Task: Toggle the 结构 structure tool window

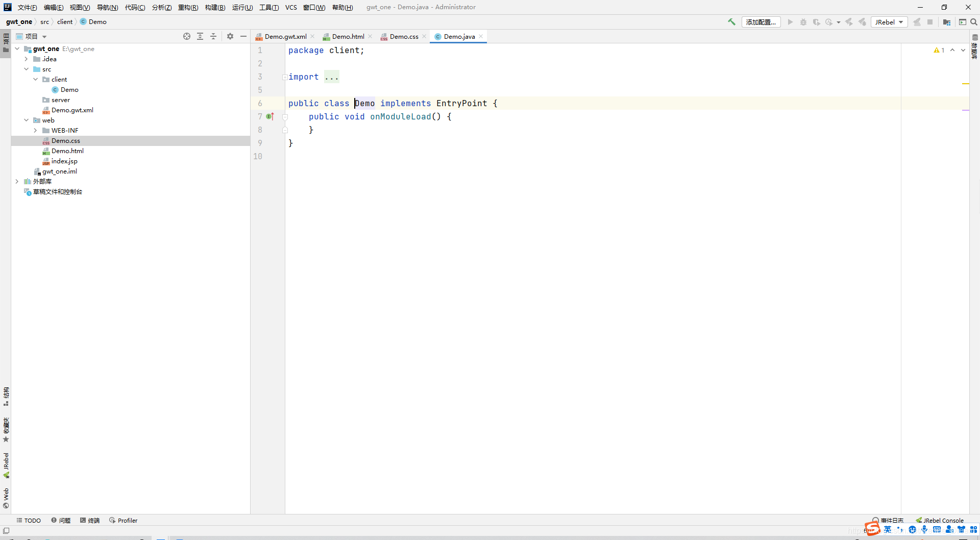Action: (6, 397)
